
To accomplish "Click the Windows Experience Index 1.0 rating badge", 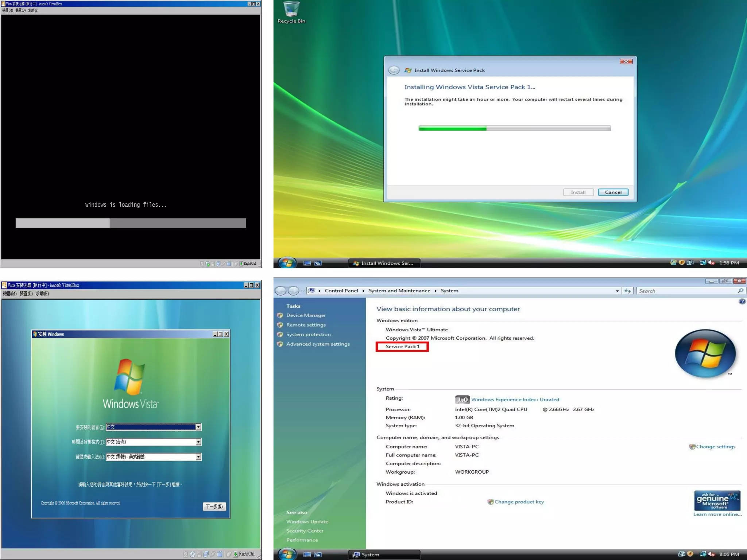I will coord(462,400).
